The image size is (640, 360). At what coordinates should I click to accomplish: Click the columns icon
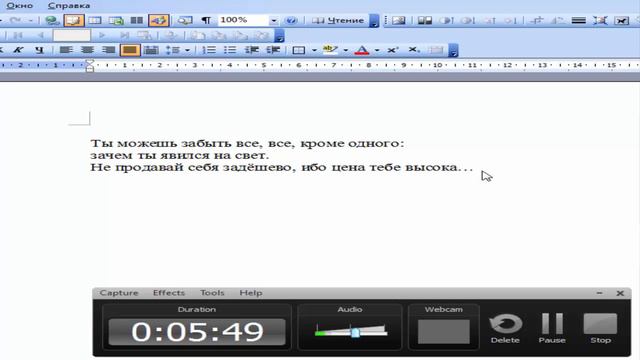[x=137, y=20]
